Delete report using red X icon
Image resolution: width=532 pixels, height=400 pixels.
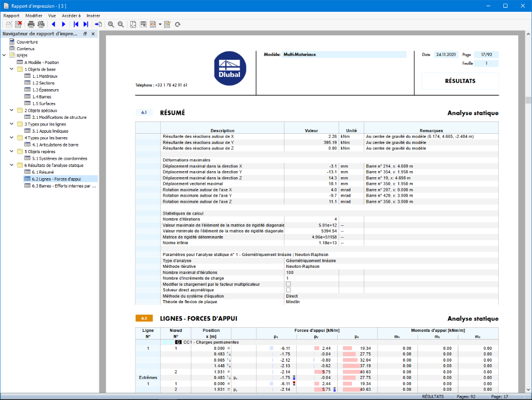[18, 24]
